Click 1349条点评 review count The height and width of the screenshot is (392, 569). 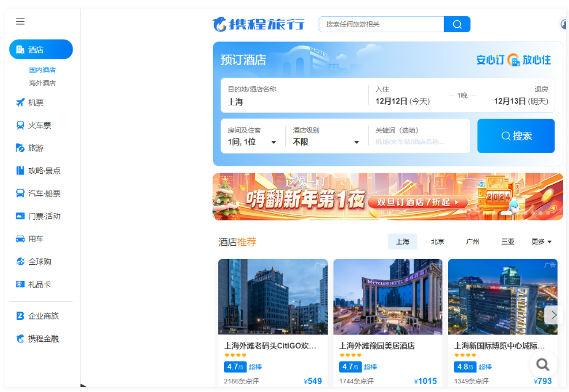(x=471, y=381)
